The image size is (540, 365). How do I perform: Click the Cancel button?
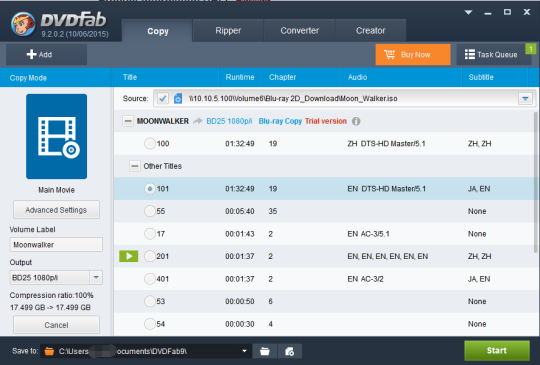56,325
